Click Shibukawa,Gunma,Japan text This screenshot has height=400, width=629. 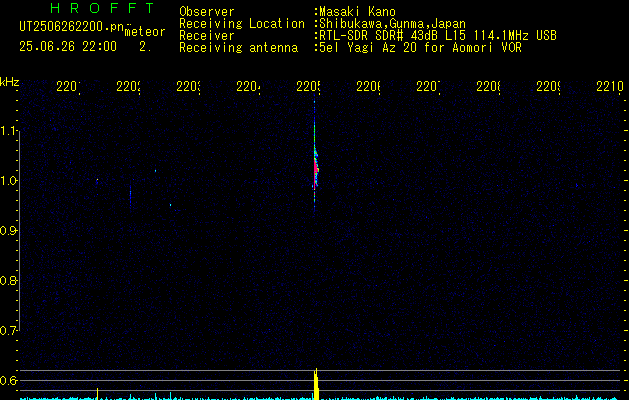[392, 24]
